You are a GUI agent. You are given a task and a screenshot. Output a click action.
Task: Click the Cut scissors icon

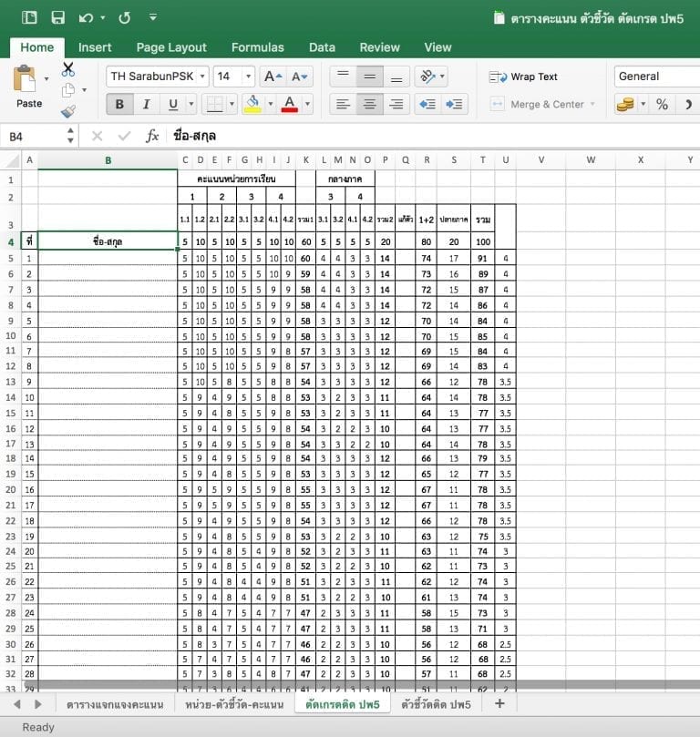[68, 69]
